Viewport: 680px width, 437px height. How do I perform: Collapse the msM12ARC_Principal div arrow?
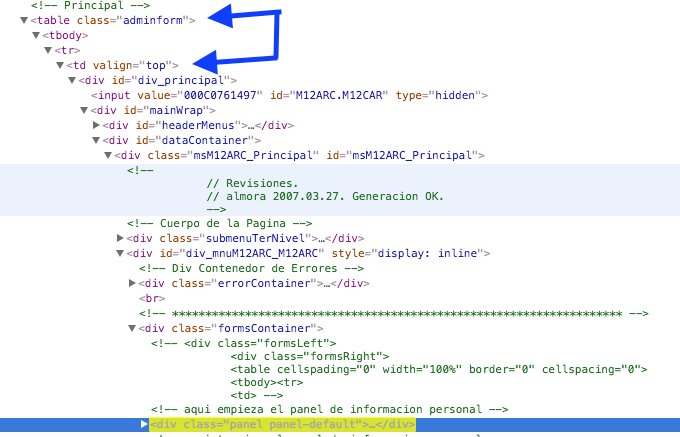(108, 156)
